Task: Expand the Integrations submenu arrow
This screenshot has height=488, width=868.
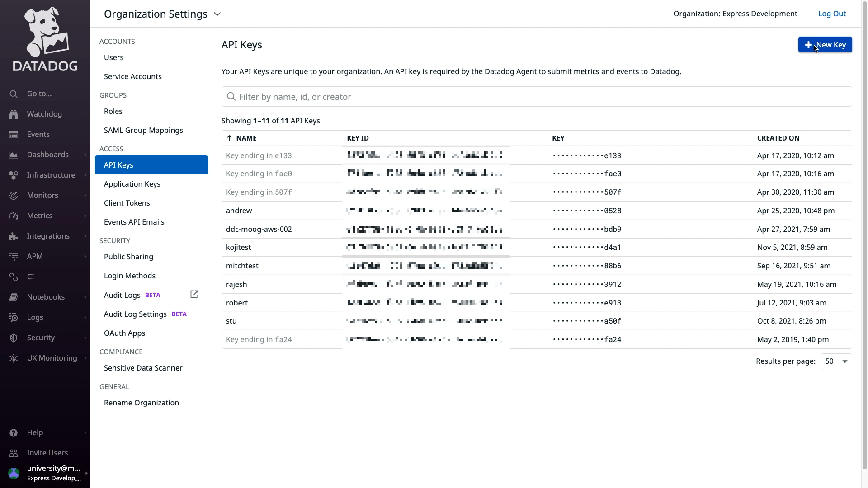Action: point(85,236)
